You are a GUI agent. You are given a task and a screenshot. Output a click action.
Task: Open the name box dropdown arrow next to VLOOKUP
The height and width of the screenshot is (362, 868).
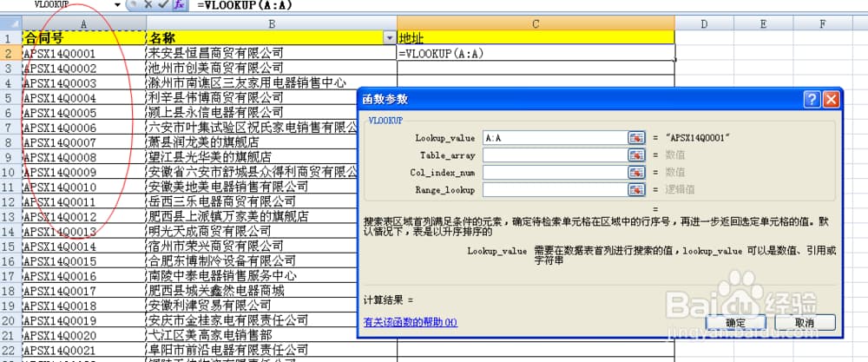click(x=117, y=4)
